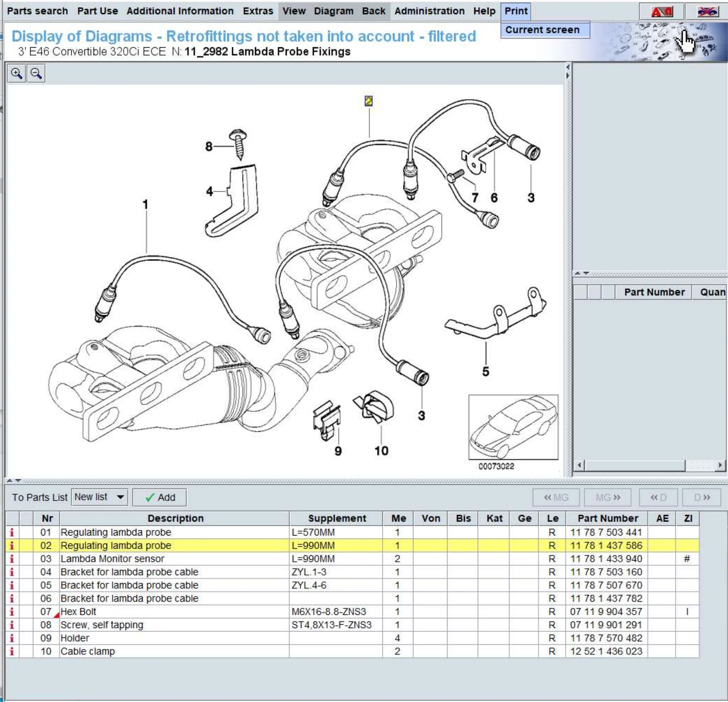Click the Part Number column header in table
This screenshot has height=702, width=728.
[608, 518]
